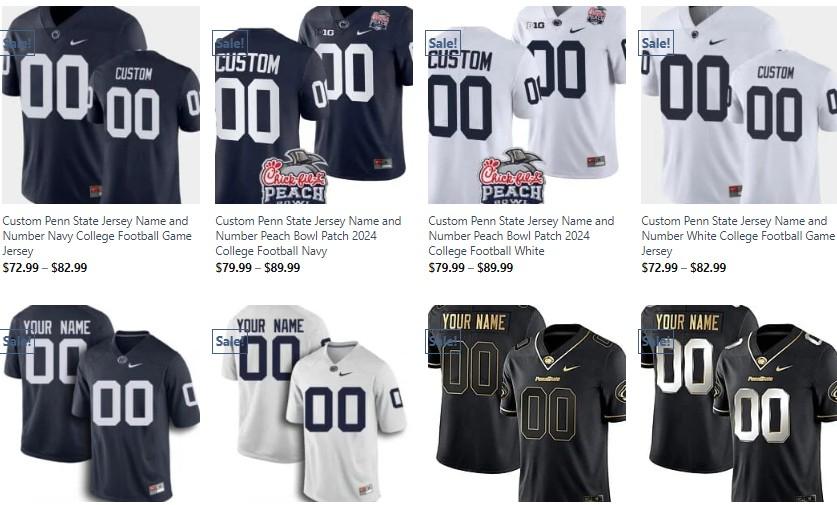This screenshot has height=505, width=837.
Task: Click Chick-fil-A Peach Bowl logo on navy jersey
Action: point(294,177)
